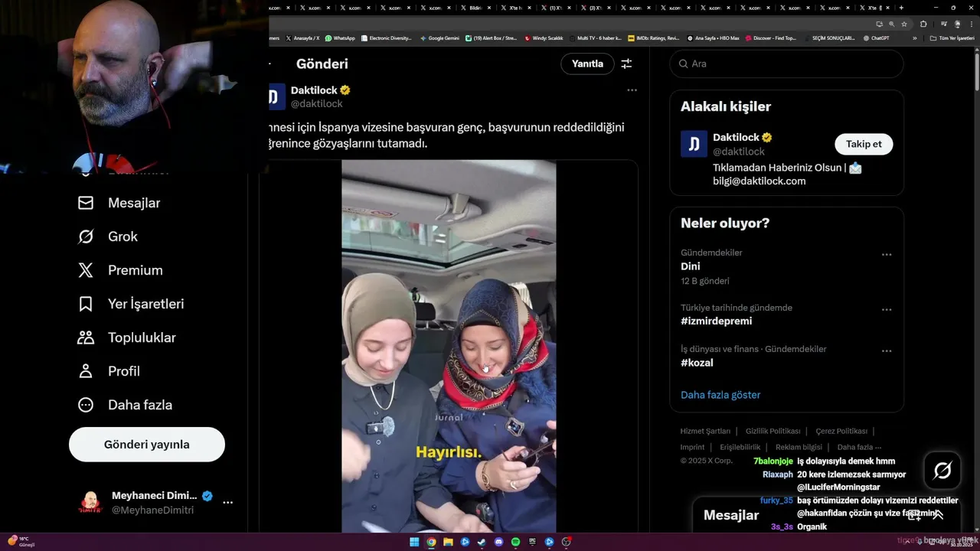This screenshot has height=551, width=980.
Task: Open OBS Studio from taskbar
Action: pyautogui.click(x=566, y=542)
